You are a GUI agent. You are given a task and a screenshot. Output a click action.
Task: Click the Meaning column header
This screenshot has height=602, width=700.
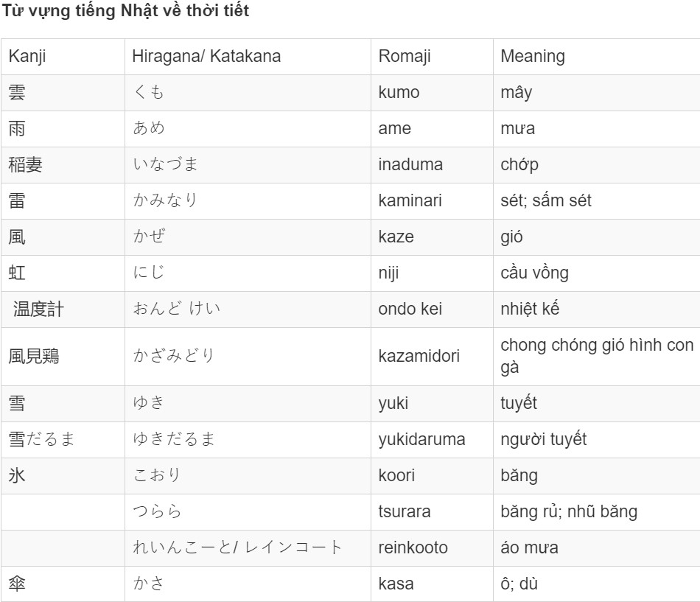[596, 57]
